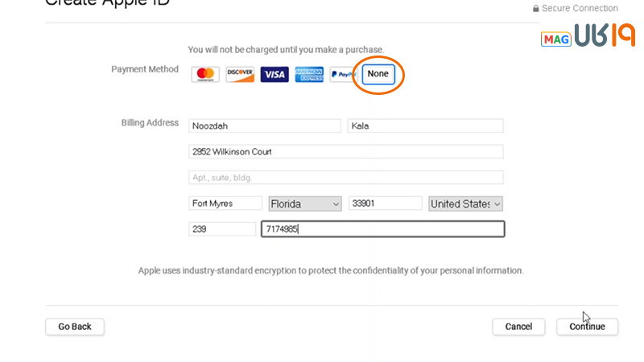
Task: Focus the 239 area code field
Action: point(222,229)
